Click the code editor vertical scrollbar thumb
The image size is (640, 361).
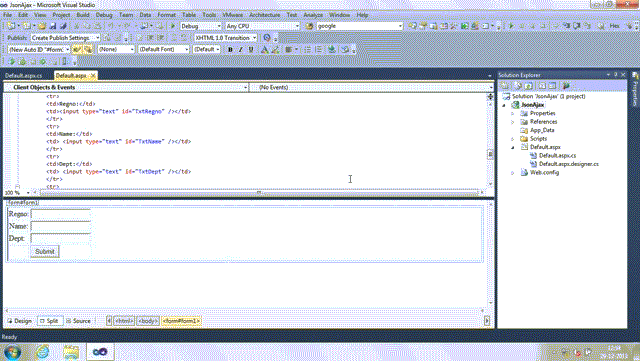click(x=490, y=154)
